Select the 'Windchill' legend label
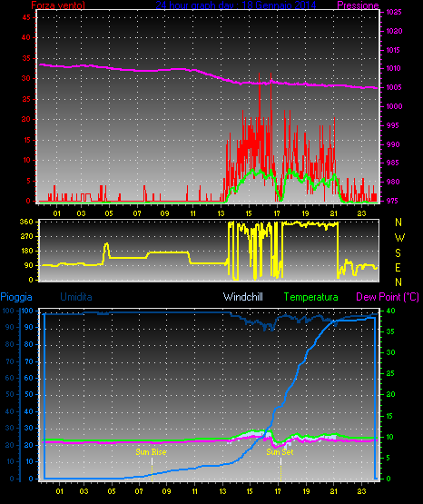The height and width of the screenshot is (504, 423). 243,297
